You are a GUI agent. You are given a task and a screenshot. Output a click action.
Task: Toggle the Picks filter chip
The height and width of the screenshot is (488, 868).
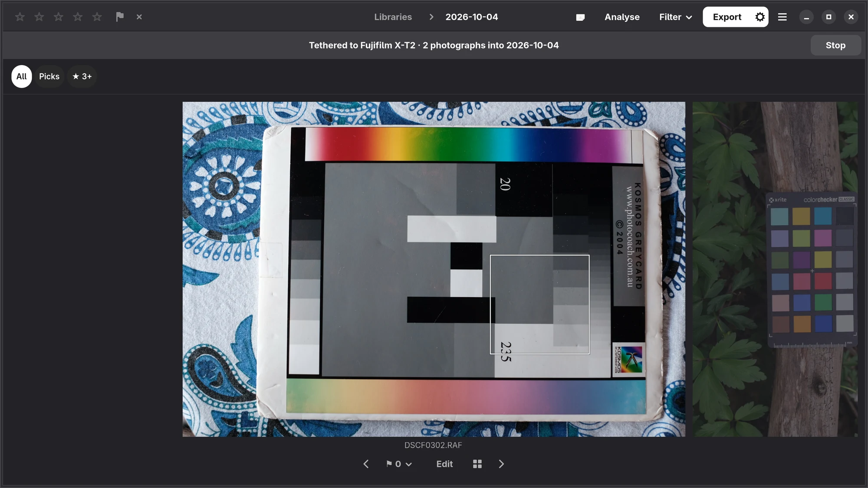click(49, 76)
